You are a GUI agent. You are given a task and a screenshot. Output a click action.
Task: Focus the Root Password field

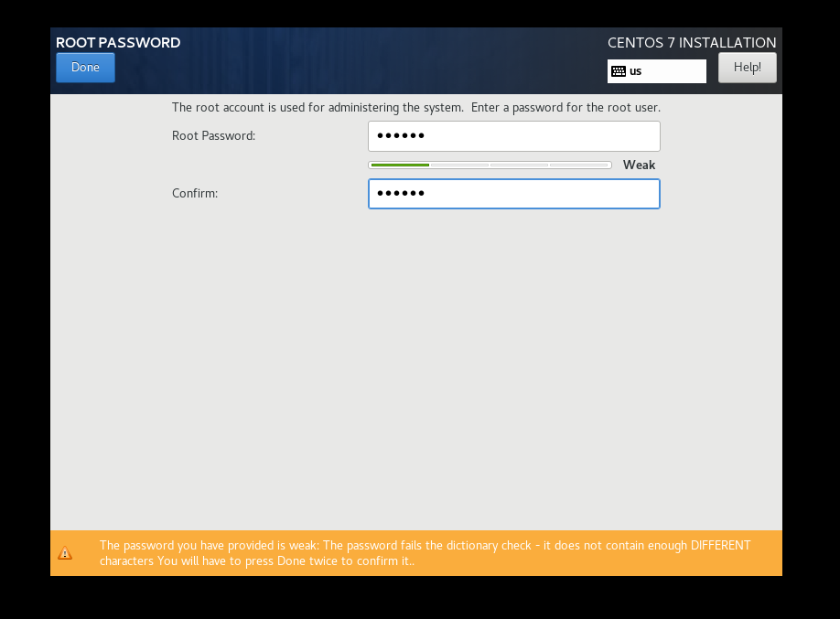[513, 136]
